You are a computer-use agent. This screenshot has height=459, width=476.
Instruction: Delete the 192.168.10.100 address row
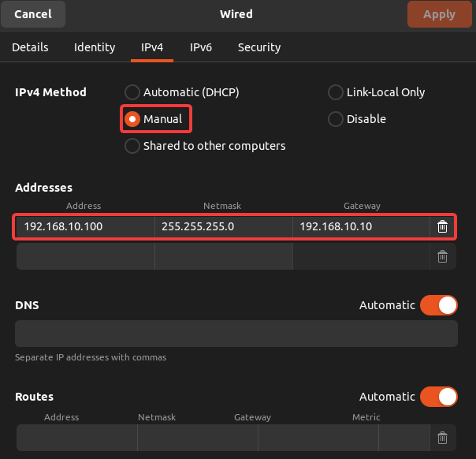click(442, 227)
